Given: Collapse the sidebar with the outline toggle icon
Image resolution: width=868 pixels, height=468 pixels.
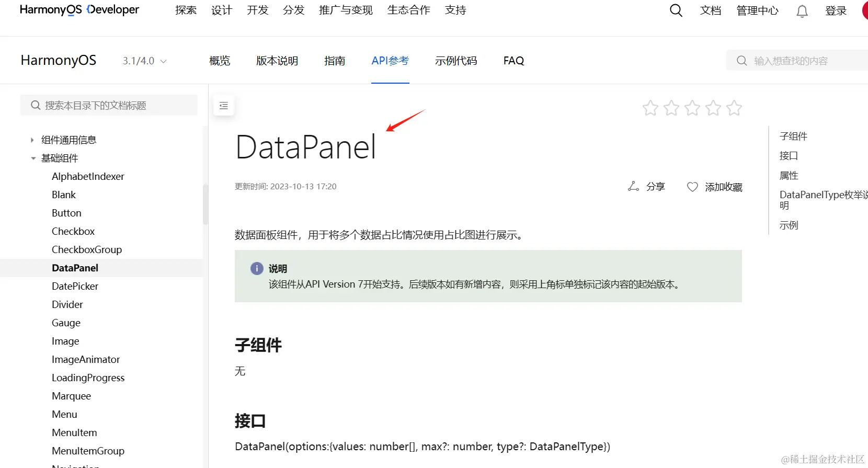Looking at the screenshot, I should click(x=224, y=106).
